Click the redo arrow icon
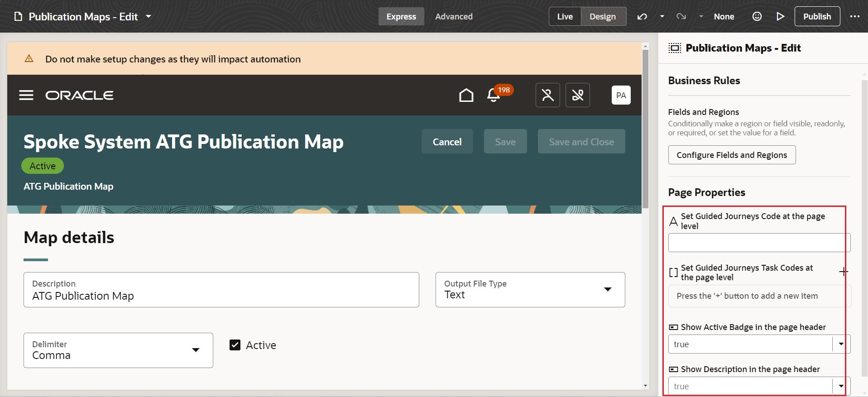Viewport: 868px width, 397px height. coord(681,17)
